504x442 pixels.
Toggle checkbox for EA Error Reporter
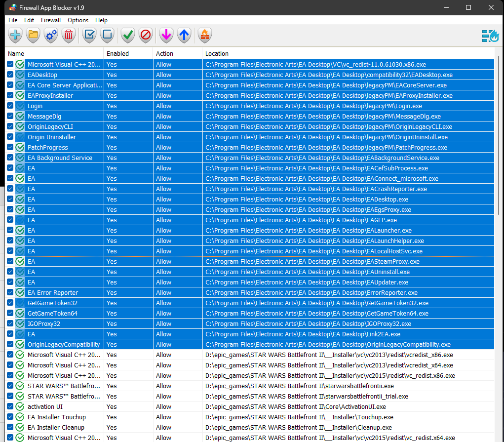tap(10, 292)
